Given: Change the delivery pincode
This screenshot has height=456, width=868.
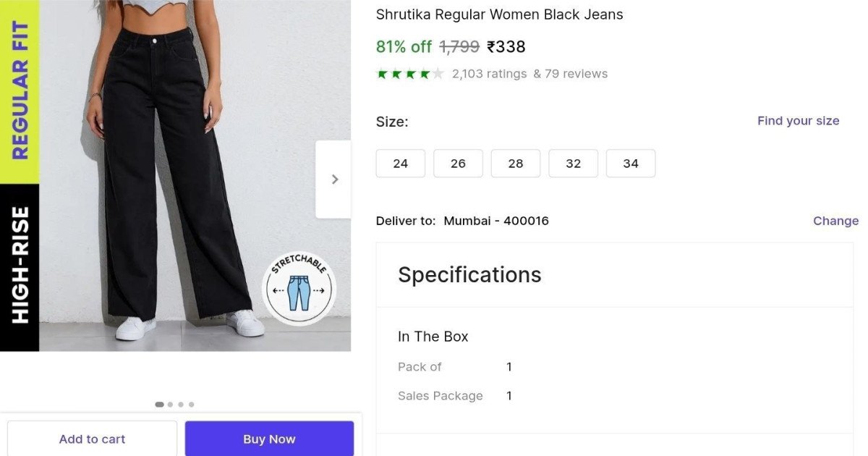Looking at the screenshot, I should [x=835, y=221].
